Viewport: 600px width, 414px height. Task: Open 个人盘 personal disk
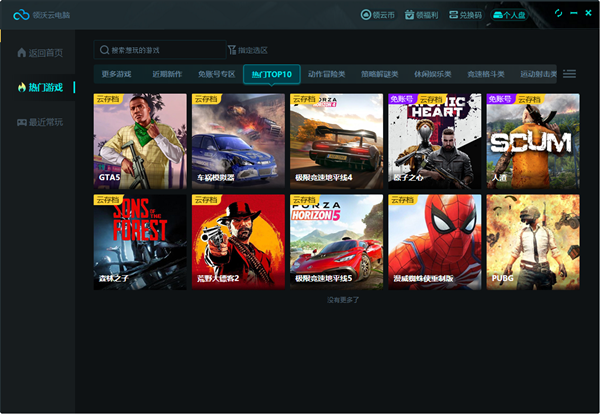(x=509, y=15)
